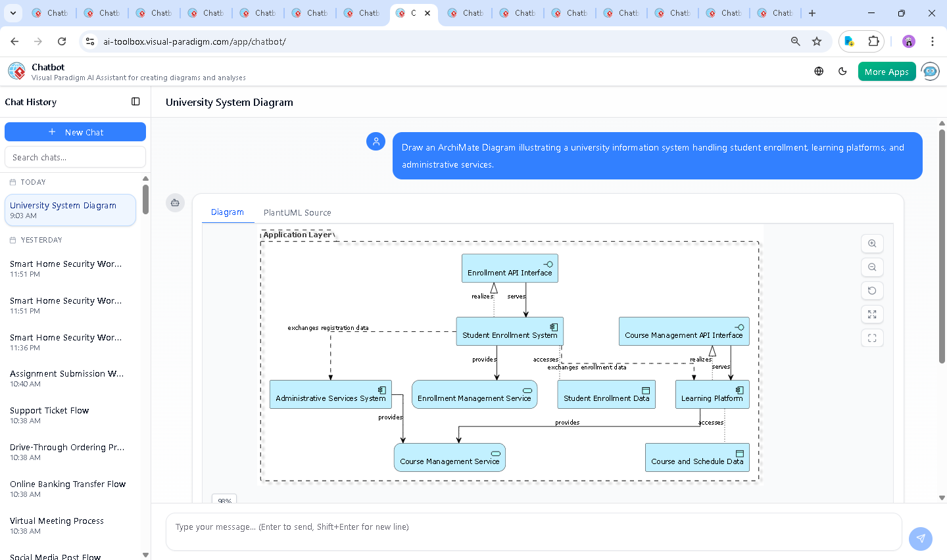
Task: Send the message with the paper plane icon
Action: [920, 538]
